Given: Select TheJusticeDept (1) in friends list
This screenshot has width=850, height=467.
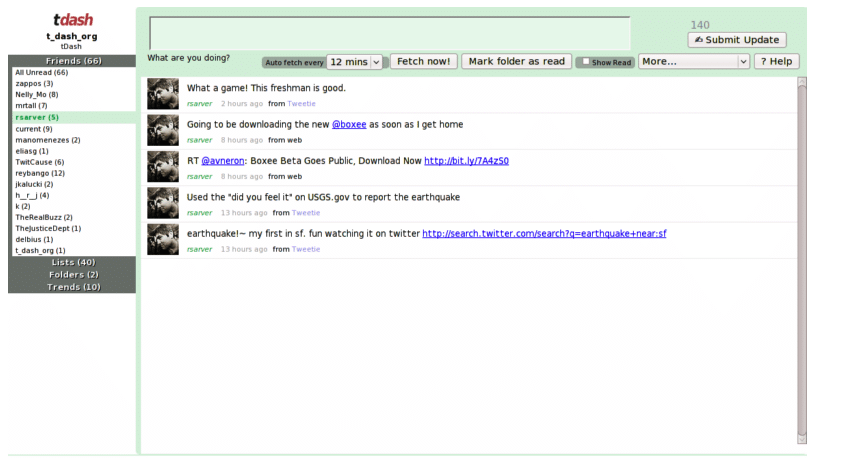Looking at the screenshot, I should (48, 228).
